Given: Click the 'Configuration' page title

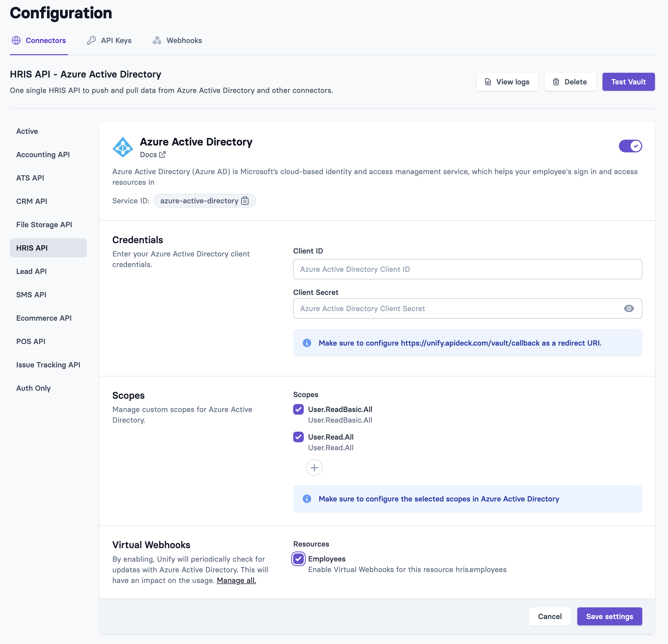Looking at the screenshot, I should tap(61, 13).
